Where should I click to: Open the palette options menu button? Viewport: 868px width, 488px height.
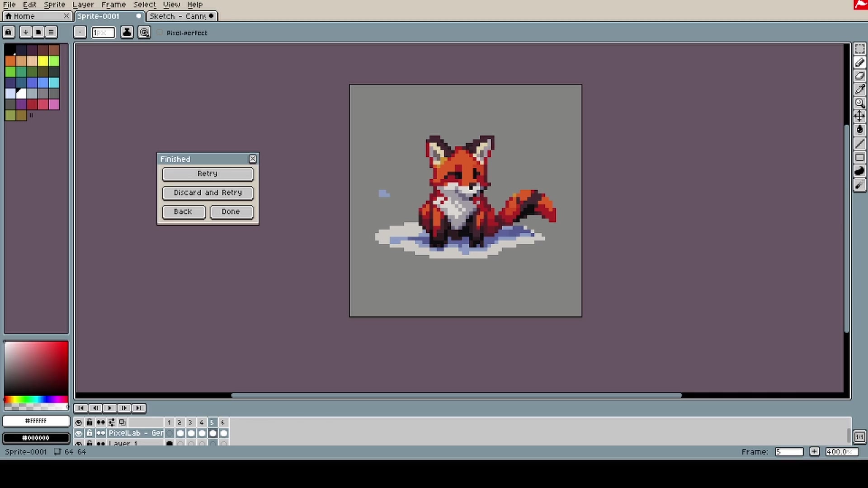(51, 32)
